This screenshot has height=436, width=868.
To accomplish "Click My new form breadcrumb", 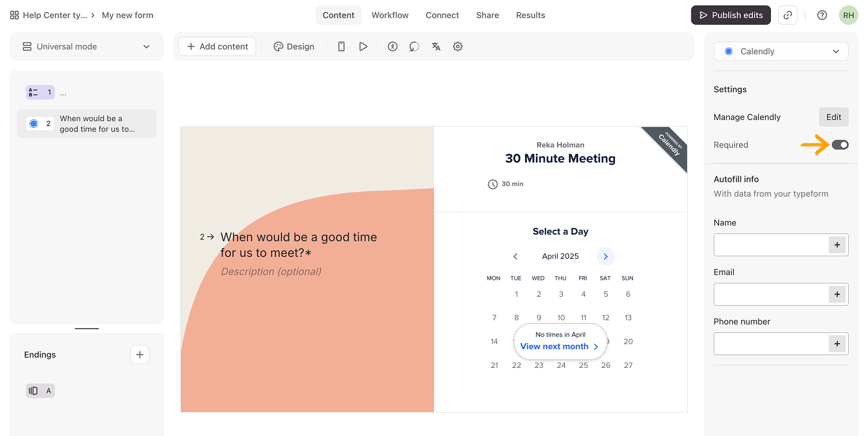I will 128,15.
